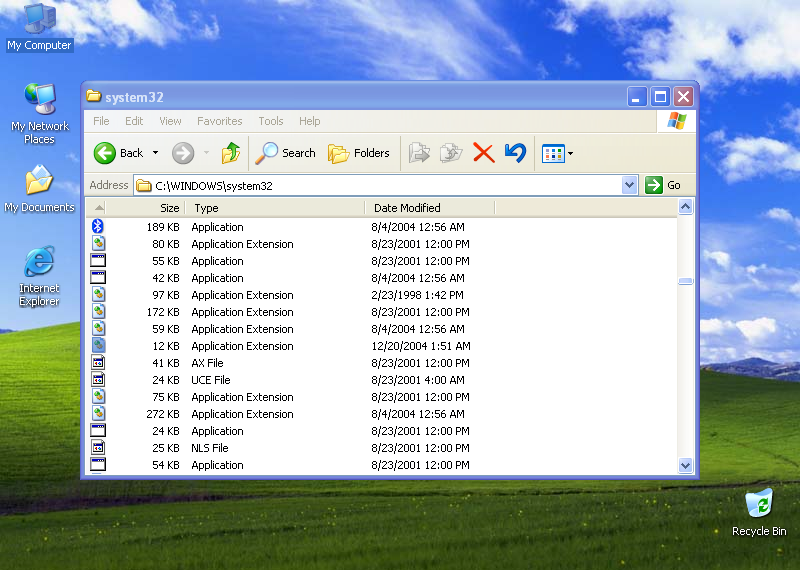
Task: Select the 80 KB Application Extension icon
Action: coord(98,243)
